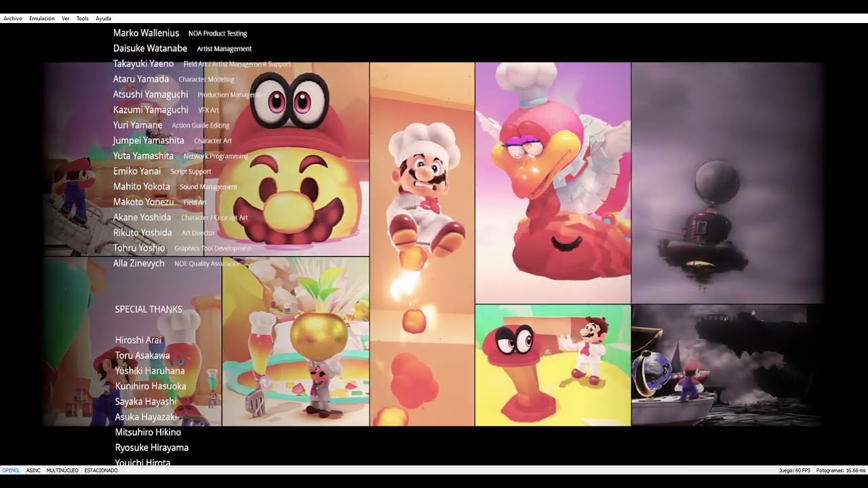The image size is (868, 488).
Task: Click the credit name Emiko Yanai
Action: [x=137, y=171]
